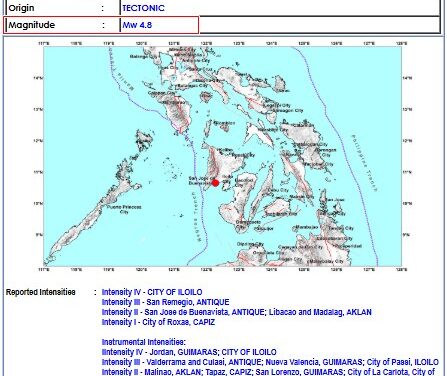Select the "Mw 4.8" magnitude value

click(x=137, y=25)
